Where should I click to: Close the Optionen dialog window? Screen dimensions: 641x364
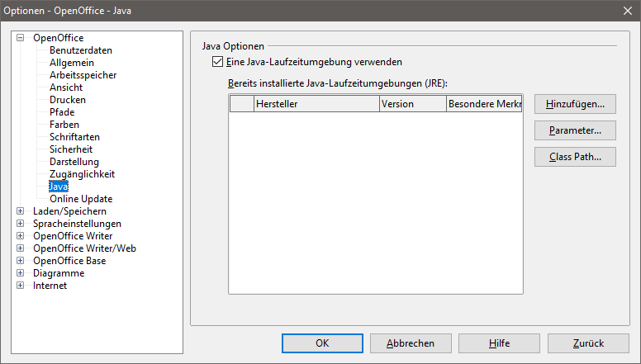(x=628, y=11)
